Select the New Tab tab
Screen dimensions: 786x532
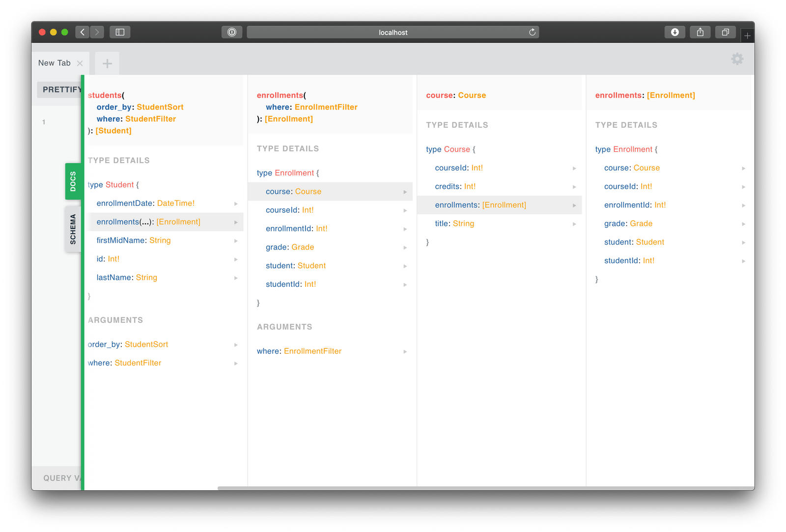pos(54,63)
